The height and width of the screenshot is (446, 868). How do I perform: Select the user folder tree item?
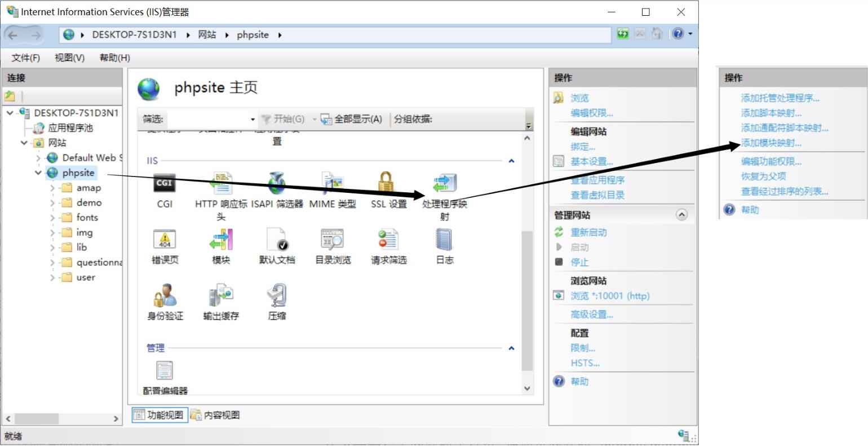point(86,277)
